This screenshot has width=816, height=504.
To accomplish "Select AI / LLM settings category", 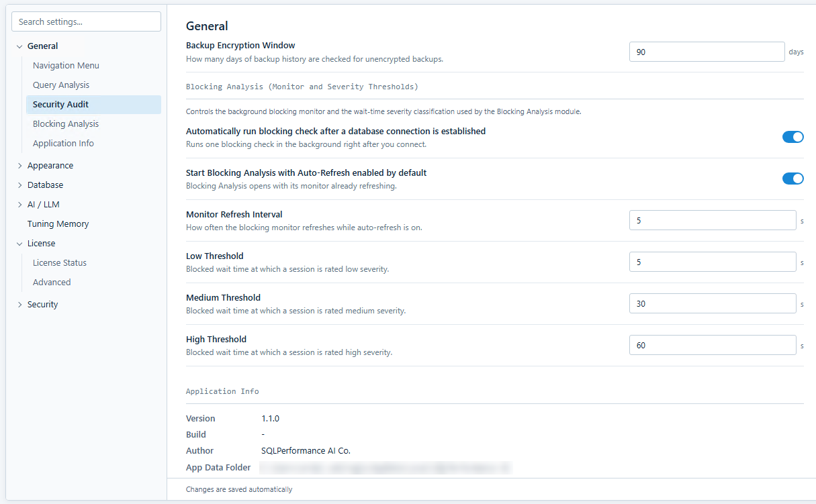I will [44, 205].
